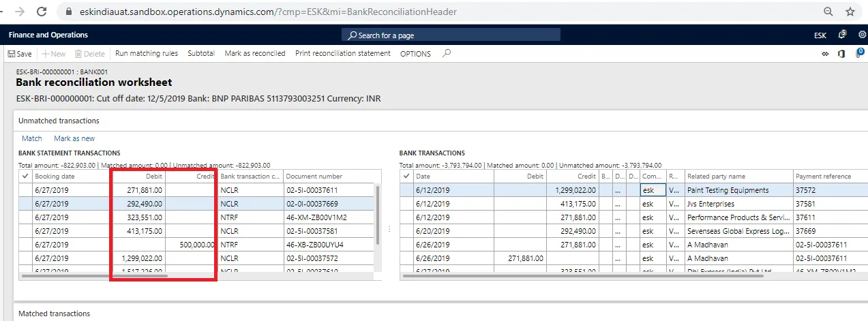The height and width of the screenshot is (321, 868).
Task: Select the row checkbox for document 02-0I-00037669
Action: point(26,204)
